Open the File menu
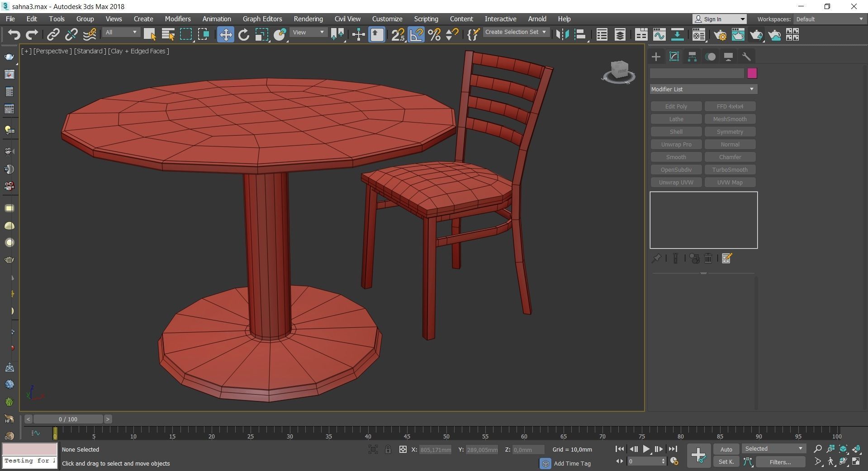Screen dimensions: 868x471 pyautogui.click(x=10, y=19)
